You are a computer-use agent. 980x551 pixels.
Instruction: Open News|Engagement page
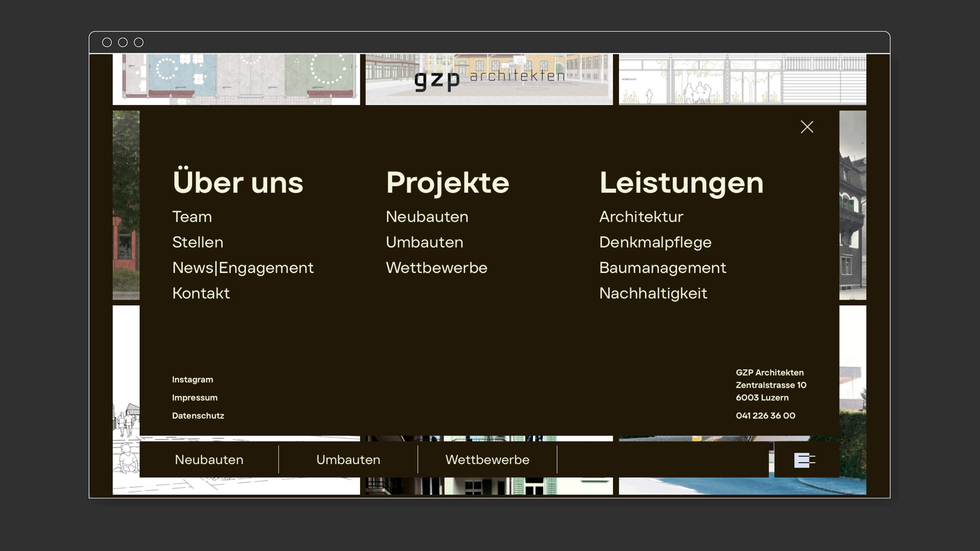(x=243, y=268)
